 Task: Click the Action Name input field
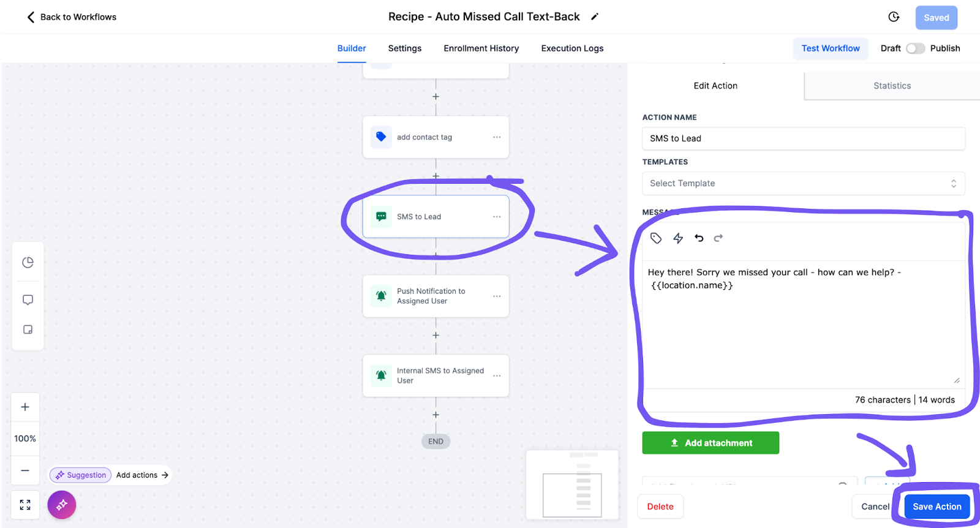(x=804, y=138)
